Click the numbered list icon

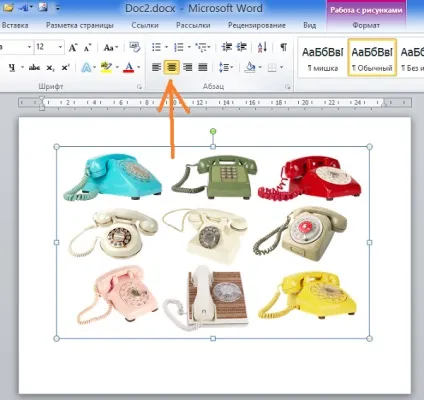(x=179, y=47)
